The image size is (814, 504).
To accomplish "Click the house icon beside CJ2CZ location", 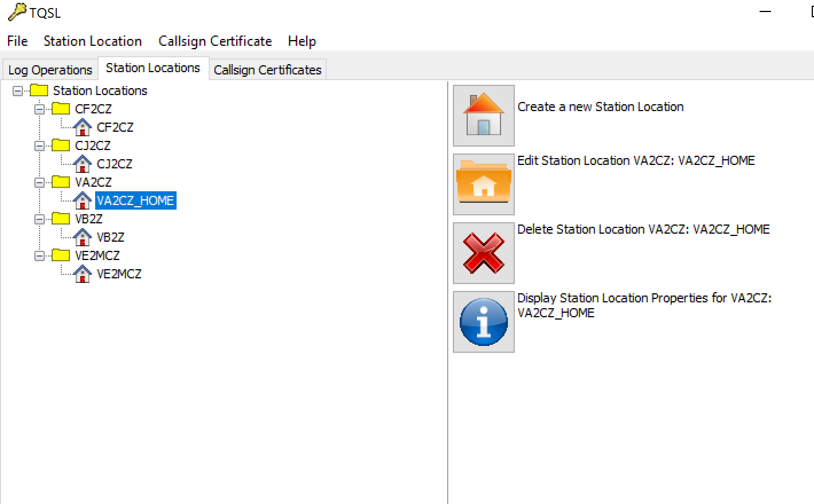I will tap(83, 164).
